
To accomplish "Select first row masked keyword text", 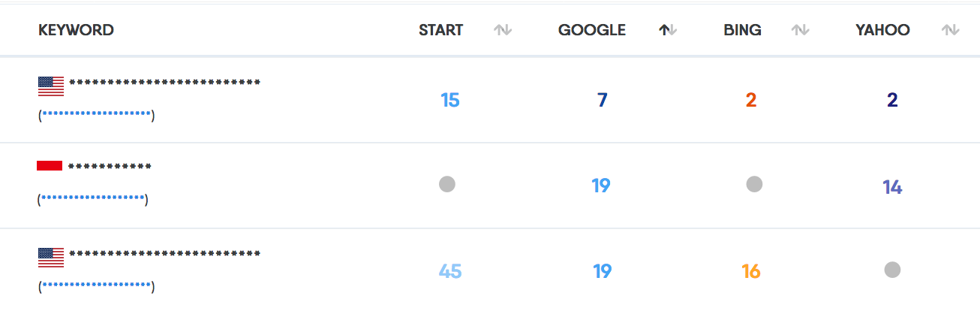I will click(x=165, y=82).
